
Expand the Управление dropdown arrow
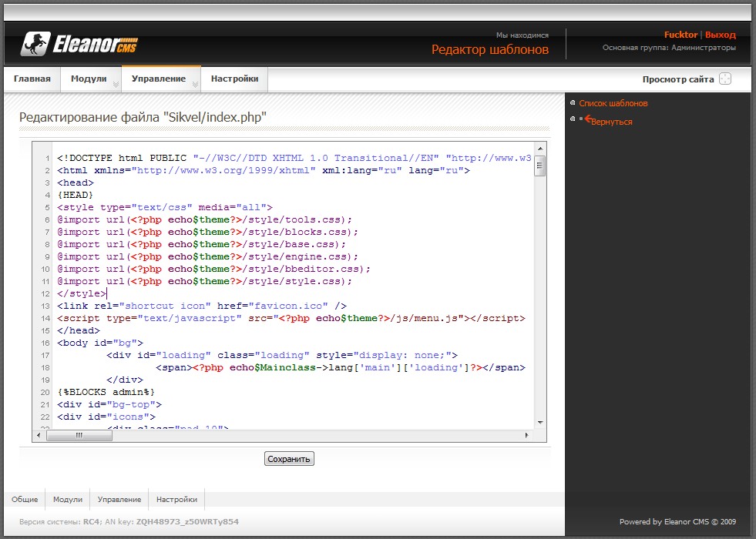195,85
